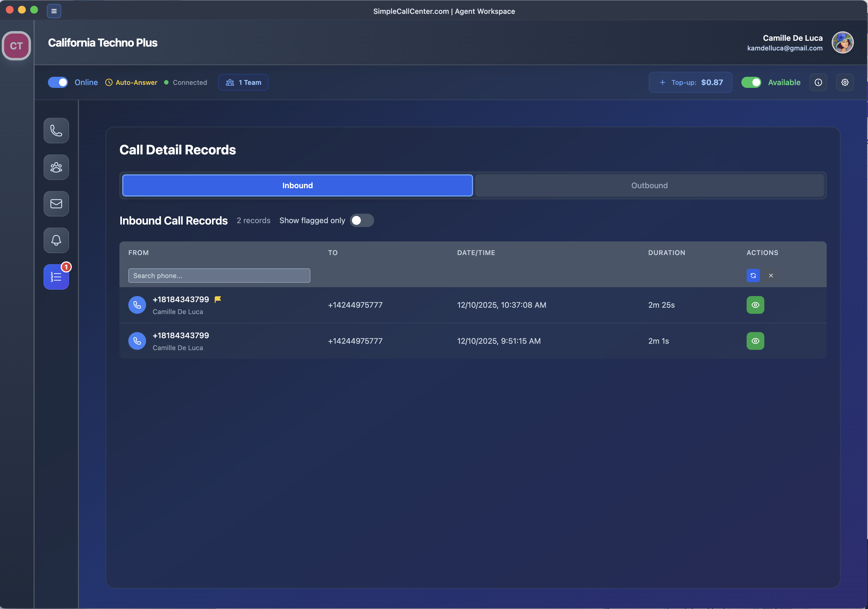Select the Inbound tab

tap(297, 185)
